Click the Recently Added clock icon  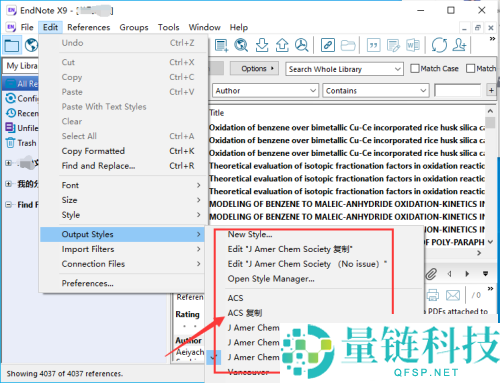11,113
